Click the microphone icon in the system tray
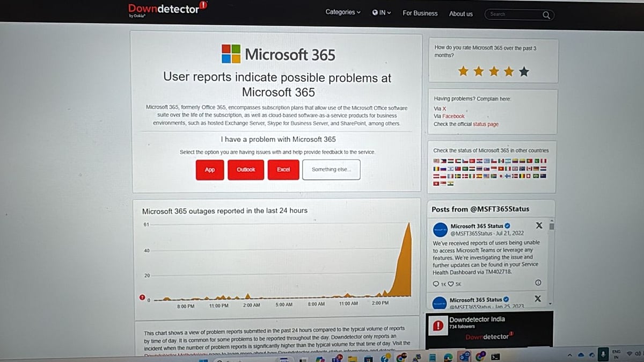 coord(603,354)
